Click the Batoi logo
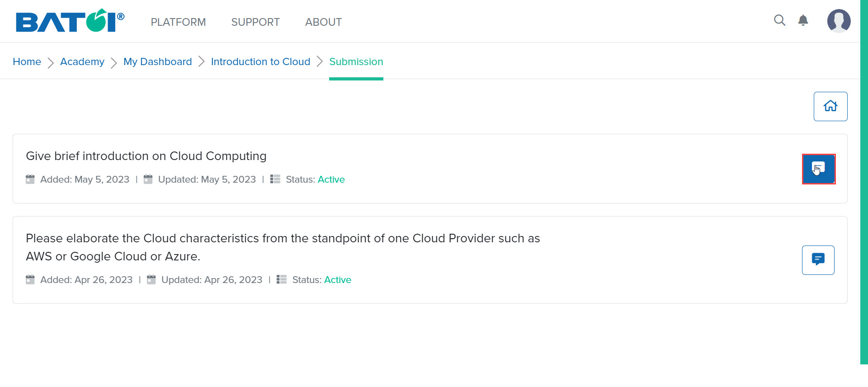Viewport: 868px width, 387px height. [x=70, y=21]
